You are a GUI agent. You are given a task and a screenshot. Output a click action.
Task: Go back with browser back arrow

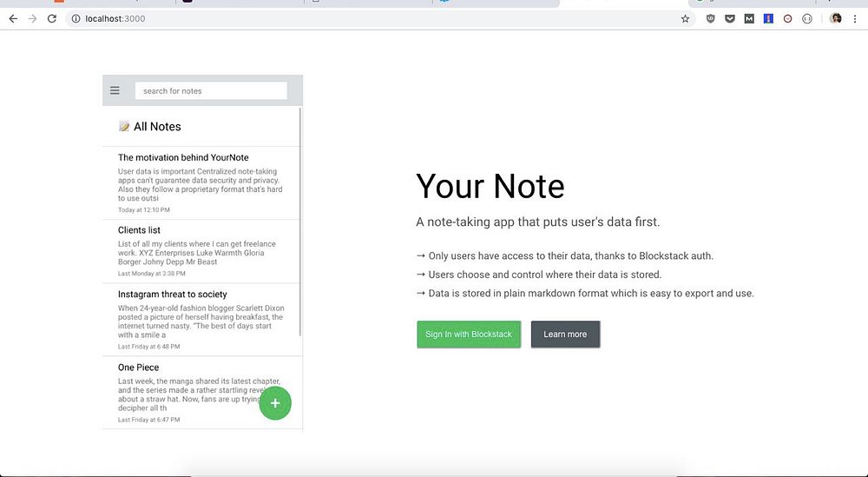tap(13, 19)
